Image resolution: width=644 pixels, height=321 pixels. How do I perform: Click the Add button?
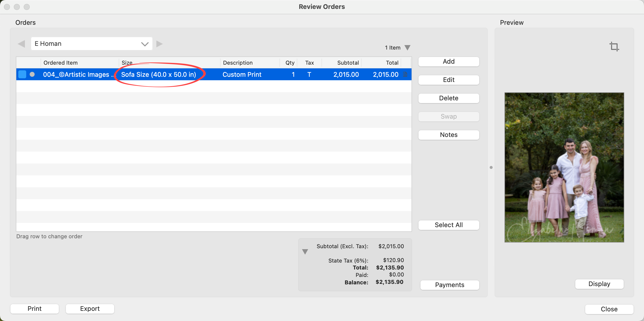(x=449, y=62)
